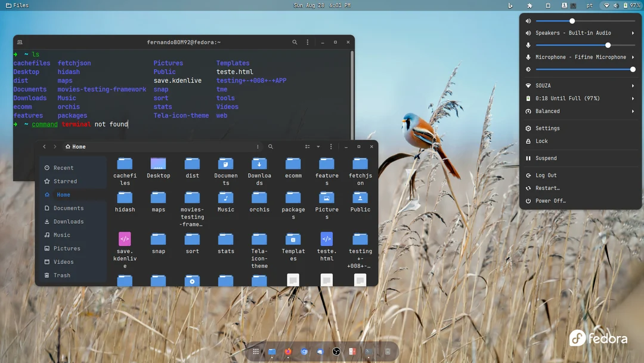The height and width of the screenshot is (363, 644).
Task: Launch Firefox from the dock
Action: click(288, 352)
